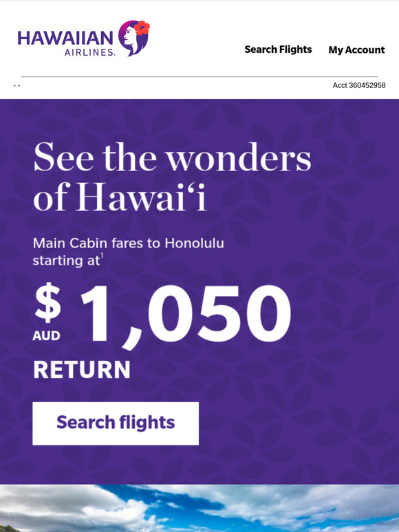Open Search Flights in the header navigation
The image size is (399, 532).
[x=278, y=49]
